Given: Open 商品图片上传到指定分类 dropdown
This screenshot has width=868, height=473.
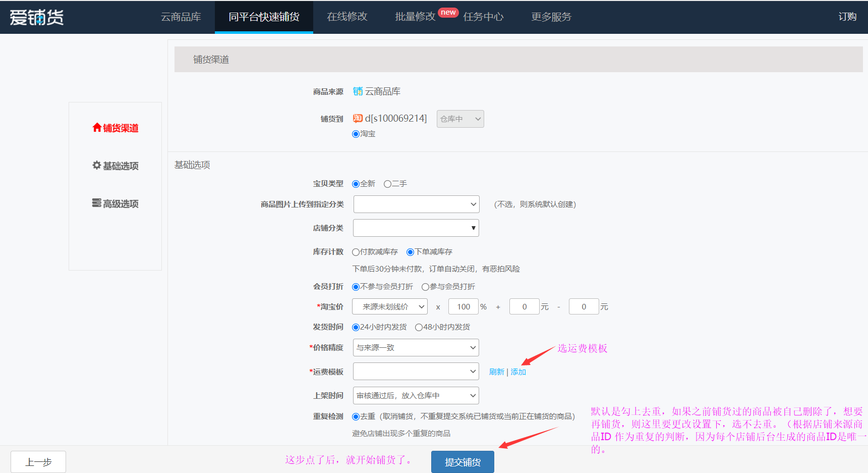Looking at the screenshot, I should click(416, 204).
